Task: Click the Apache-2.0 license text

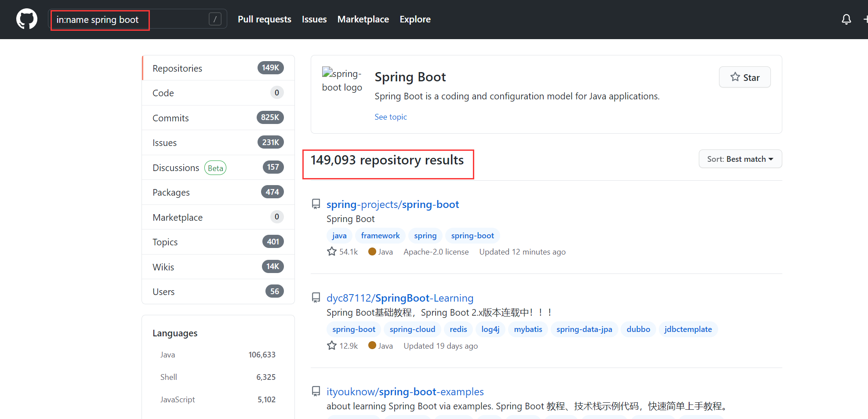Action: (436, 252)
